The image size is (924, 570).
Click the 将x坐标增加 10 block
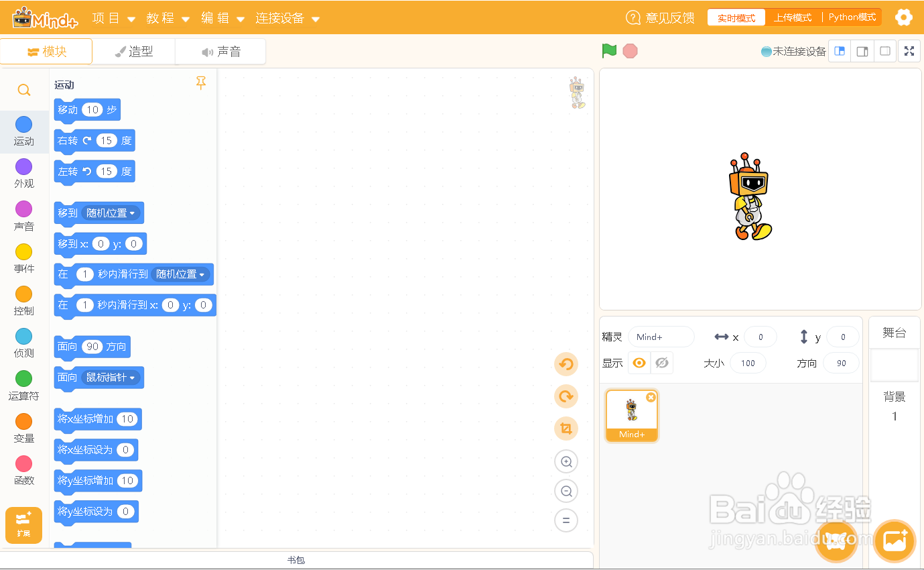tap(98, 419)
